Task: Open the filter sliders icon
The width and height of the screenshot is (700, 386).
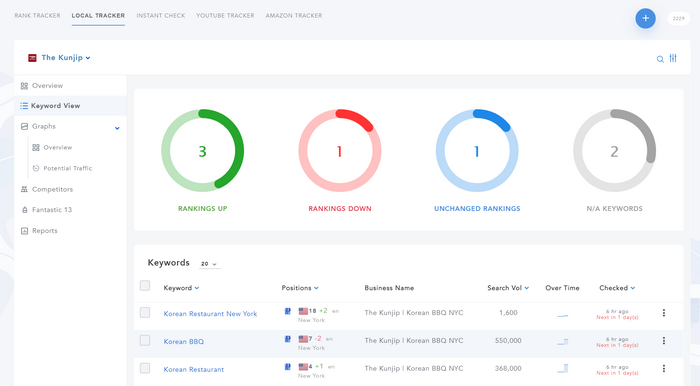Action: (x=673, y=58)
